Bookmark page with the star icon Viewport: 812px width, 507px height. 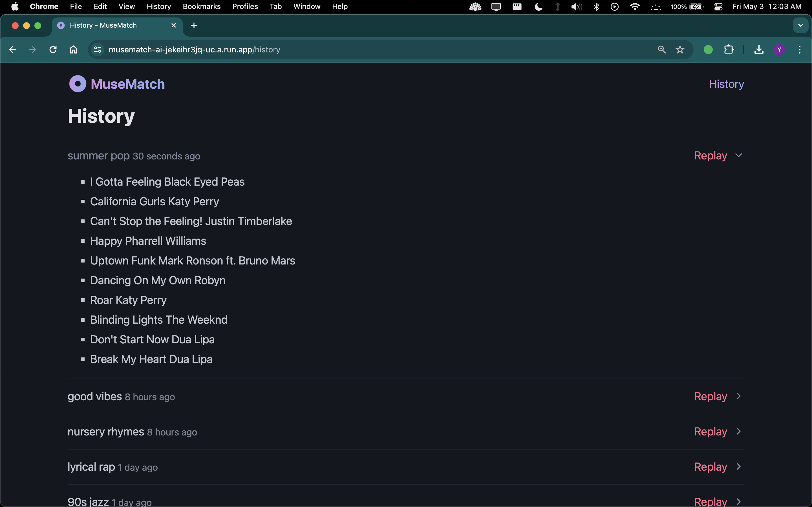tap(680, 50)
